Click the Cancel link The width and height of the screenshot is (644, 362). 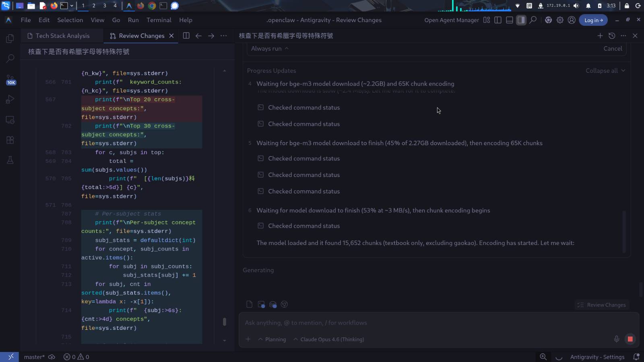pos(612,49)
